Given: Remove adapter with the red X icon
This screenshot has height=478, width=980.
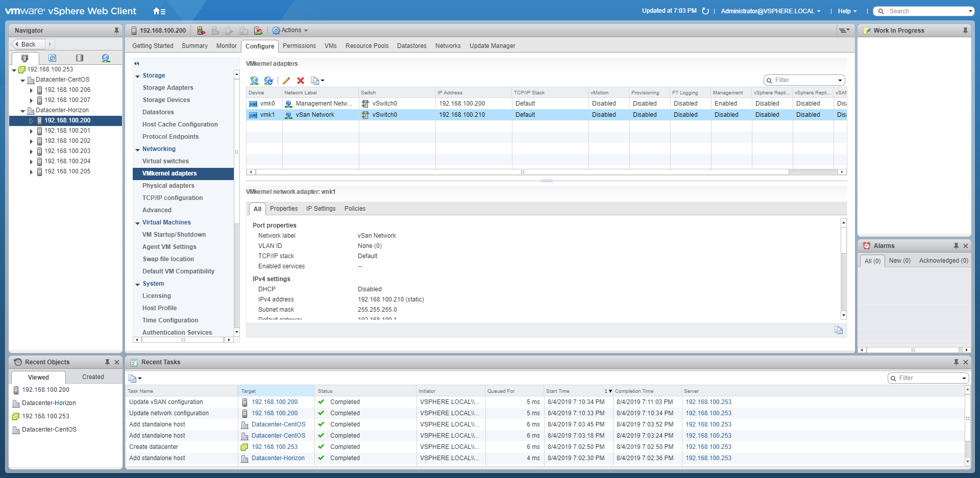Looking at the screenshot, I should (301, 81).
